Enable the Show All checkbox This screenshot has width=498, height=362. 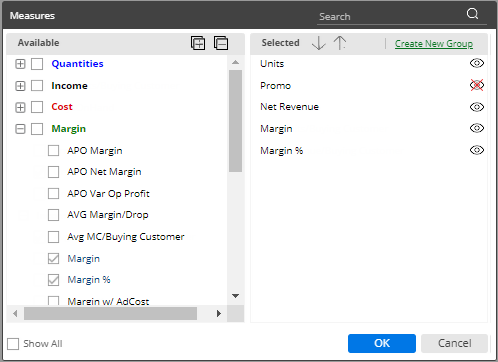click(13, 344)
